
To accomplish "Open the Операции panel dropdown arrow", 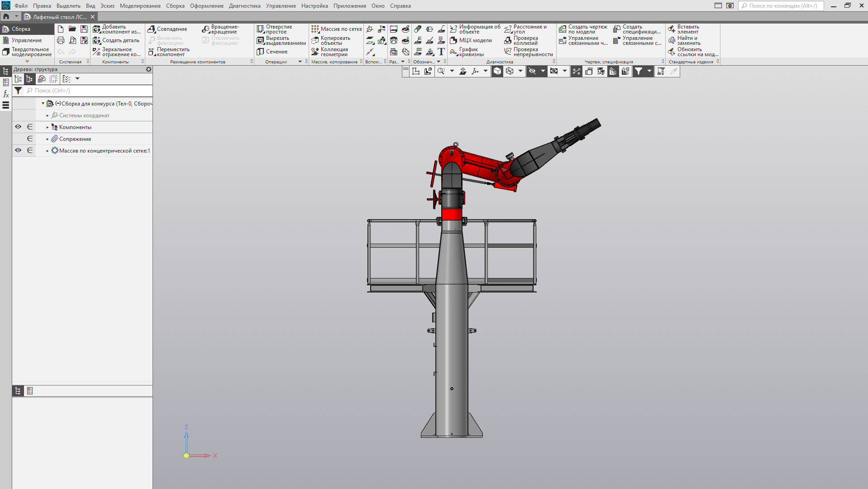I will (300, 62).
